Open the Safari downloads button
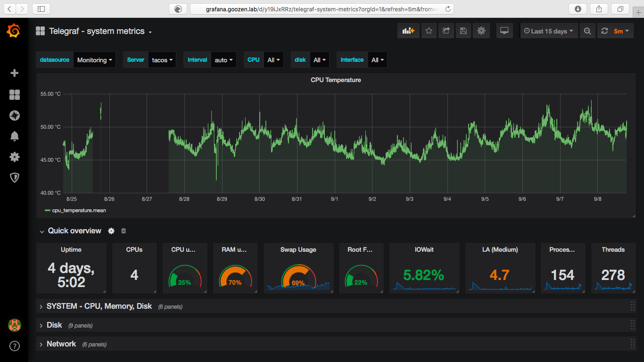The height and width of the screenshot is (362, 644). pyautogui.click(x=578, y=9)
